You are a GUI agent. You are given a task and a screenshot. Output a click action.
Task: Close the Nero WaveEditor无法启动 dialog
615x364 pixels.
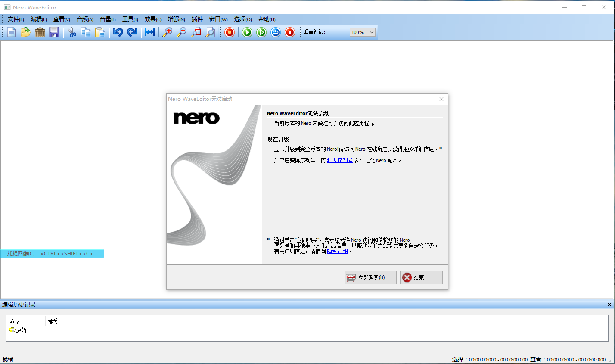(x=441, y=99)
